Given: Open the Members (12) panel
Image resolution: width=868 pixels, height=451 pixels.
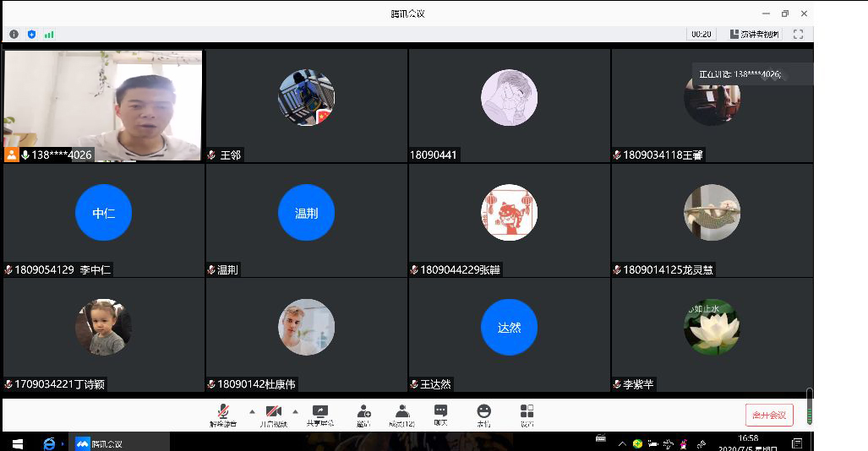Looking at the screenshot, I should (402, 414).
